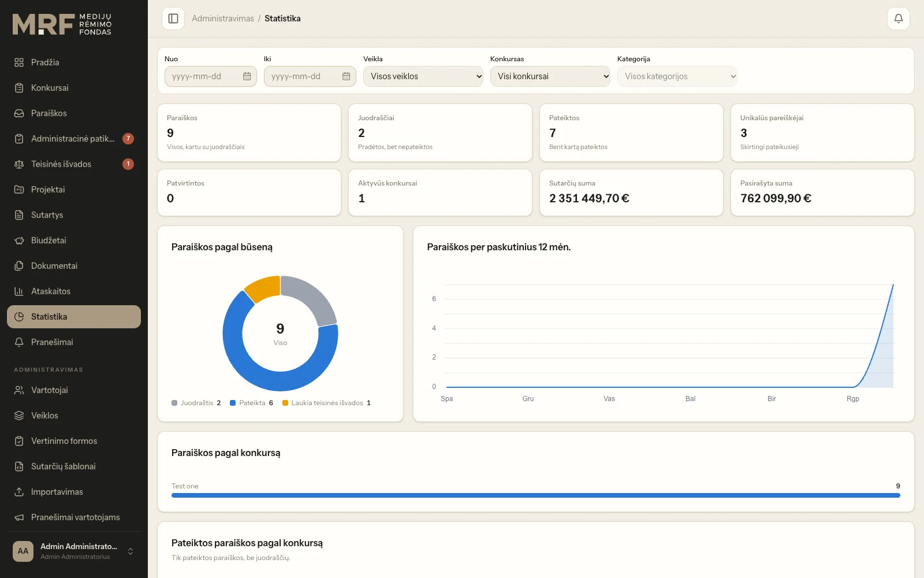
Task: Click the Paraiškos 9 stat card
Action: (249, 133)
